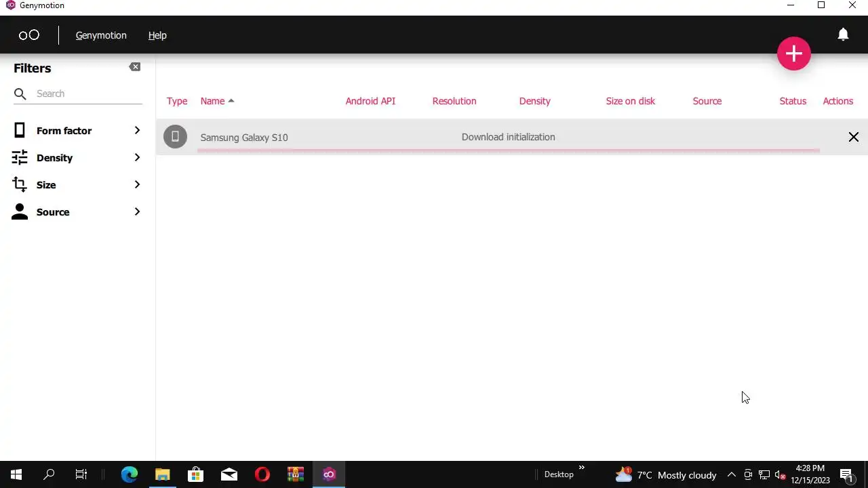This screenshot has width=868, height=488.
Task: Click the Genymotion taskbar icon
Action: 329,474
